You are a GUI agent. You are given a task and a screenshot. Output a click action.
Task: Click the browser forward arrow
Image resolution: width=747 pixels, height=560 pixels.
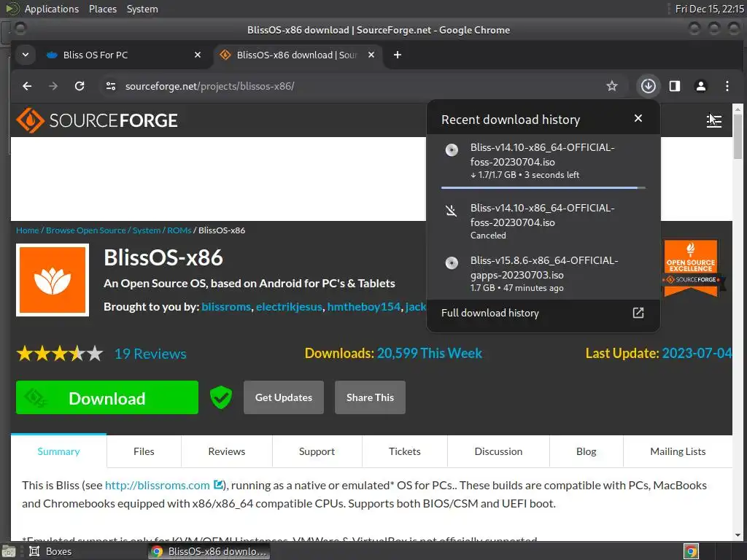(53, 86)
